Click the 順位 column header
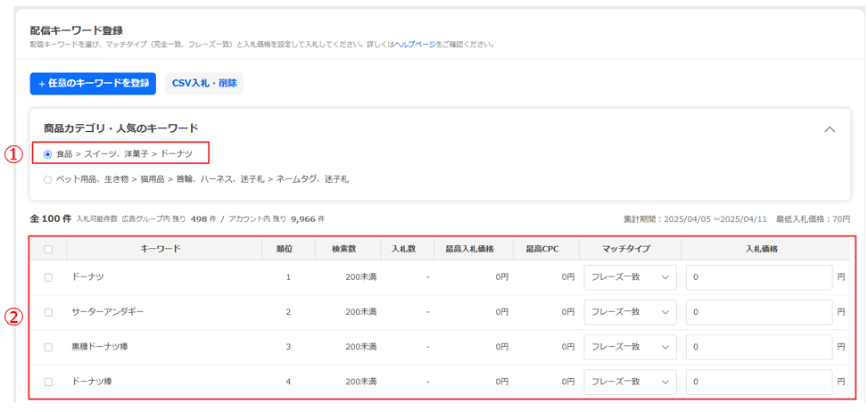The image size is (868, 412). 288,249
